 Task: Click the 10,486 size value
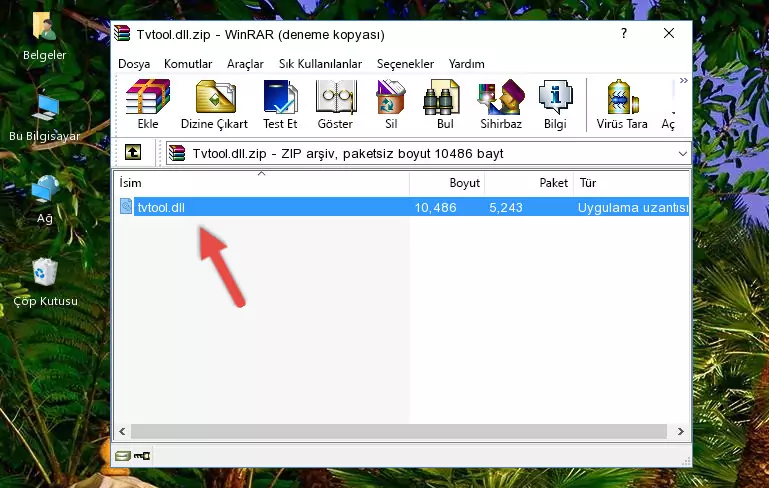point(436,207)
